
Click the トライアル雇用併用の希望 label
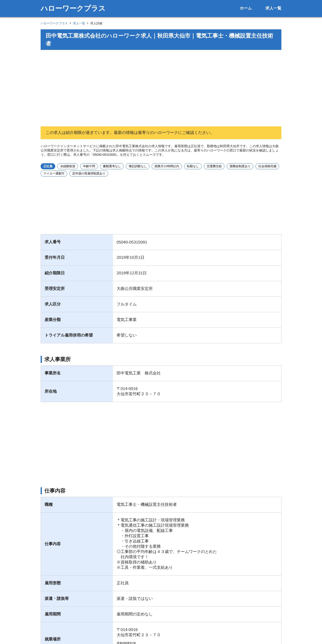tap(69, 335)
